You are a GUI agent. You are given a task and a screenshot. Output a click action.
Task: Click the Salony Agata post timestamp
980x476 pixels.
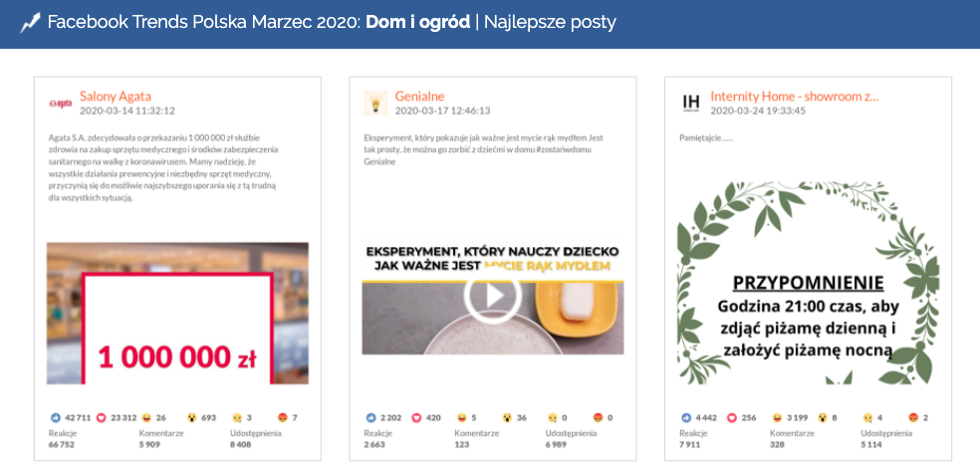pyautogui.click(x=126, y=111)
